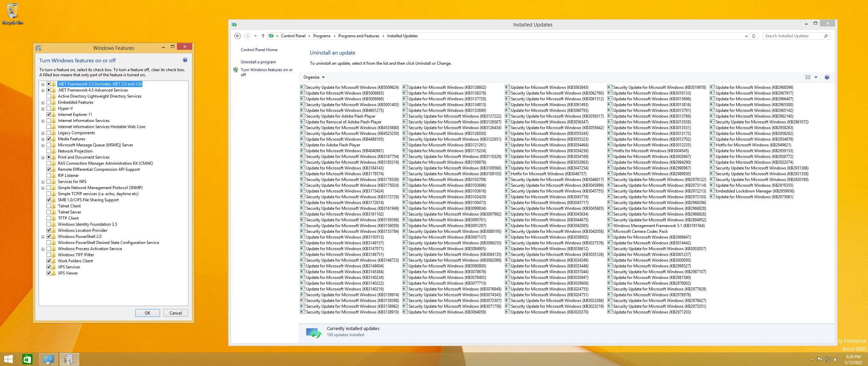Click Programs in the breadcrumb path
Image resolution: width=868 pixels, height=366 pixels.
322,36
